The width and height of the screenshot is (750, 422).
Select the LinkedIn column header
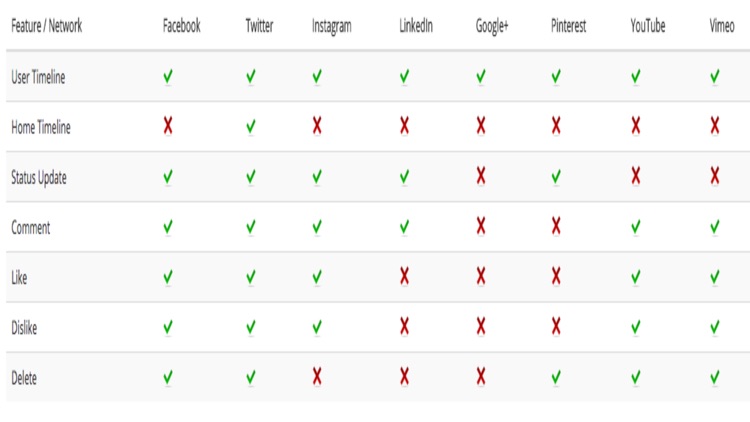pos(416,25)
